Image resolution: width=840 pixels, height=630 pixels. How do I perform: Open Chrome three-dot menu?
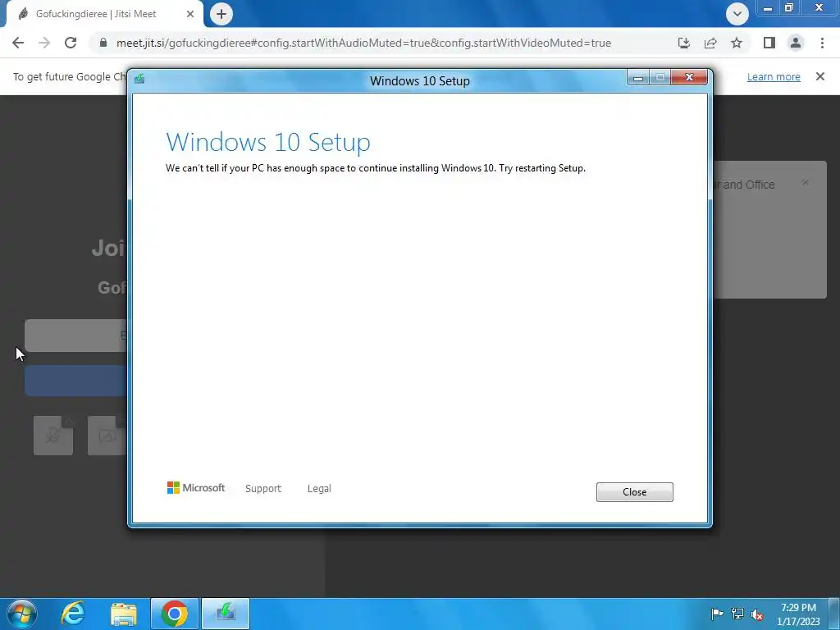click(822, 43)
